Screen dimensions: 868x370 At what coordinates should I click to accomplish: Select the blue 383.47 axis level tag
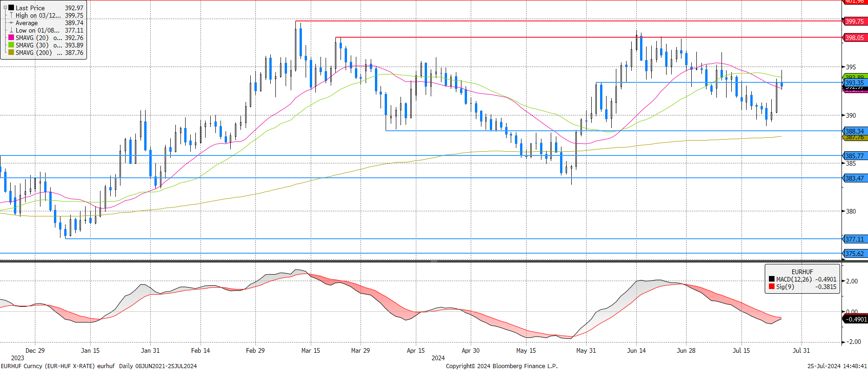point(855,178)
